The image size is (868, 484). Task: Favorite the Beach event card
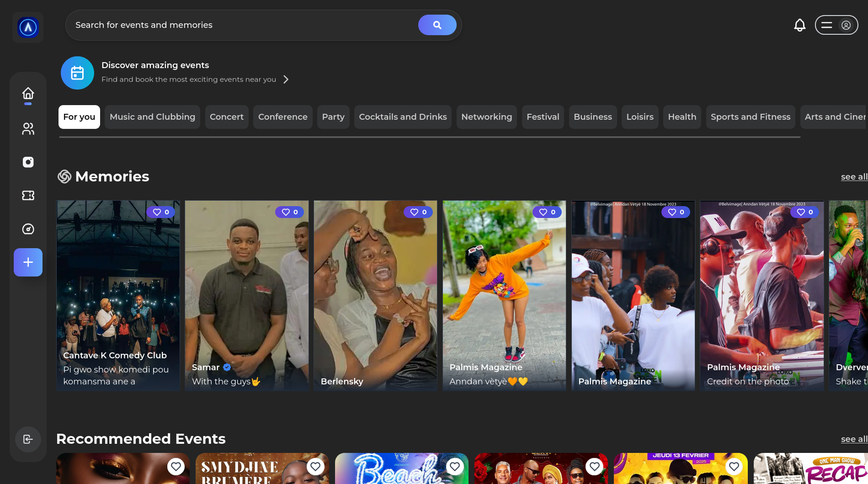[455, 466]
